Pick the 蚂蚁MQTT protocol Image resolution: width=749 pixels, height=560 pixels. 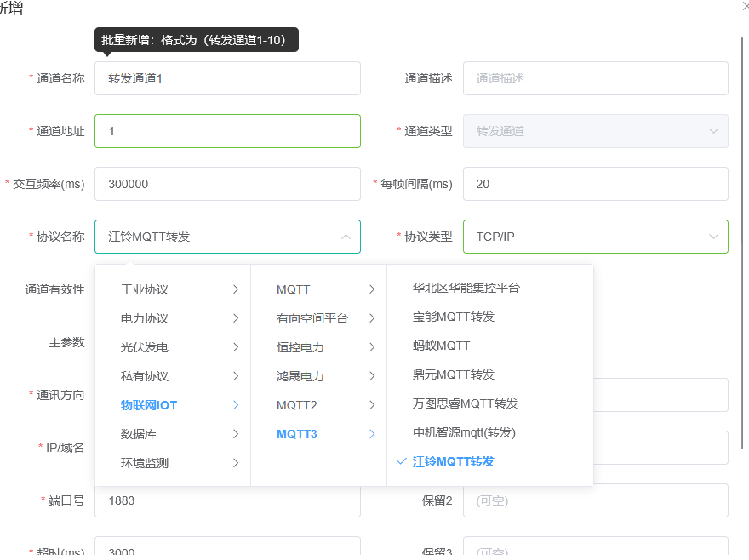point(441,346)
